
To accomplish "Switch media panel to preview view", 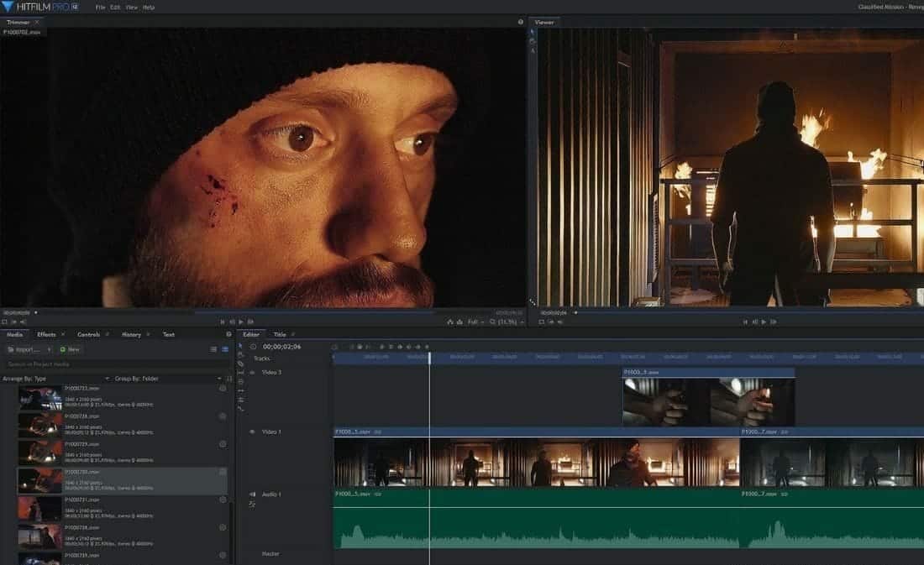I will coord(225,349).
